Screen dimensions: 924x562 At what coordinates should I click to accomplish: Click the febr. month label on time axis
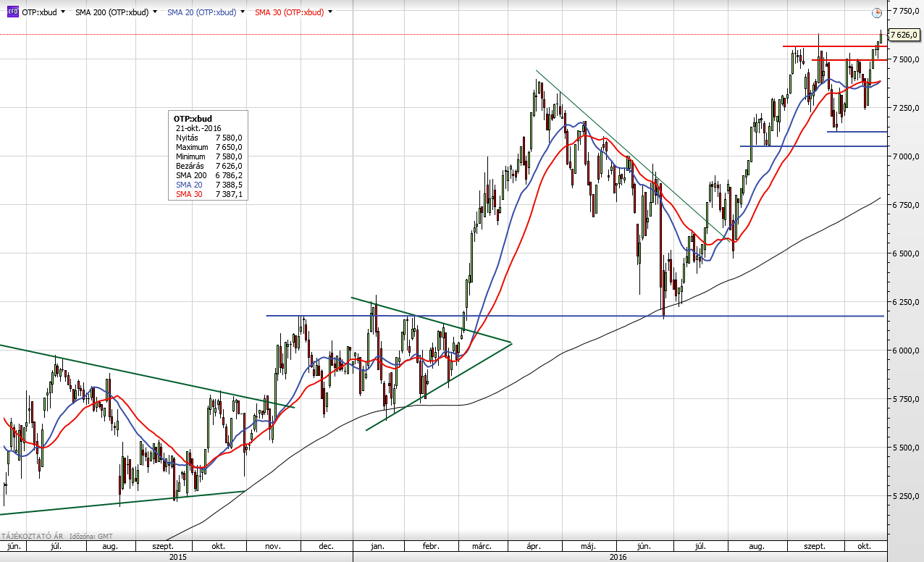[x=430, y=546]
